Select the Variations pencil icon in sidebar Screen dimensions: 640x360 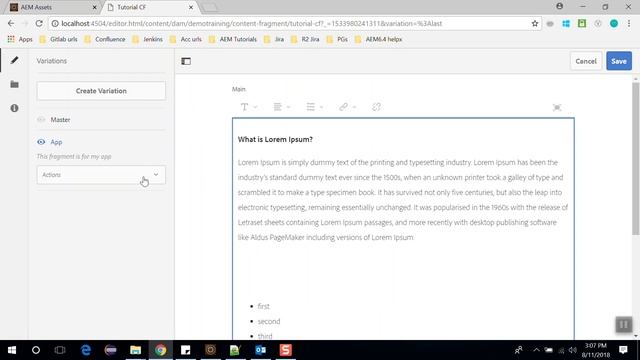[14, 60]
